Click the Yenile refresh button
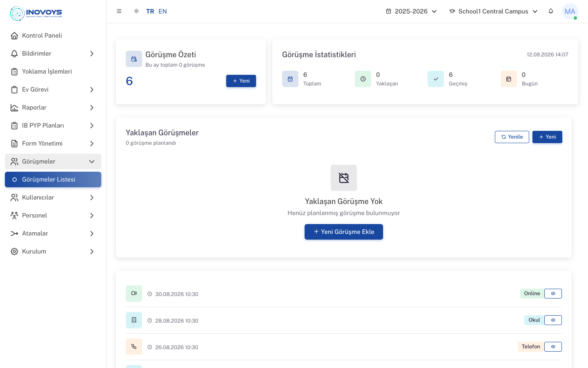 pyautogui.click(x=512, y=137)
